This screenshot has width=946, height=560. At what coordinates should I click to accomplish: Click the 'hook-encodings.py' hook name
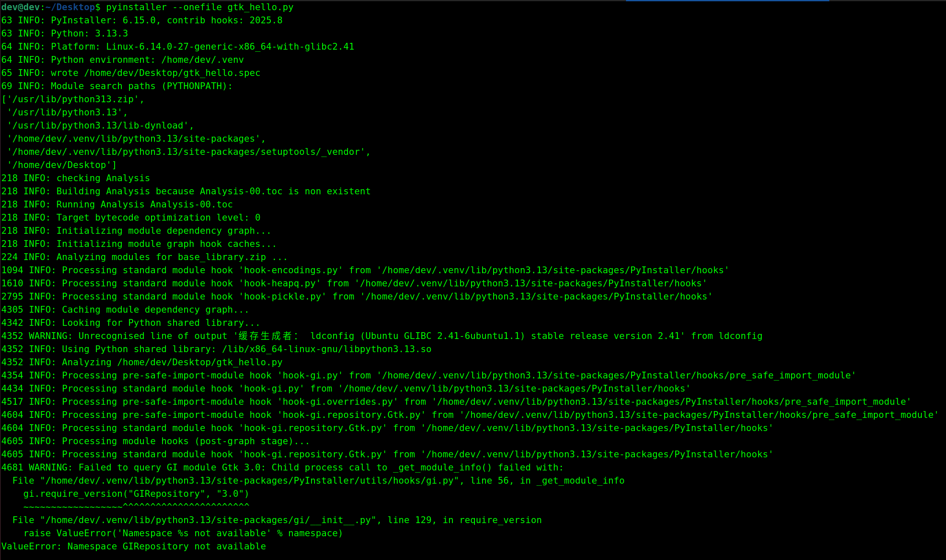point(291,270)
